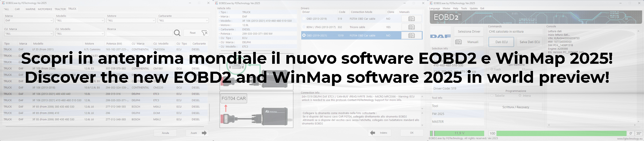This screenshot has height=141, width=644.
Task: Open manual for BDM / JTAG driver
Action: click(411, 27)
